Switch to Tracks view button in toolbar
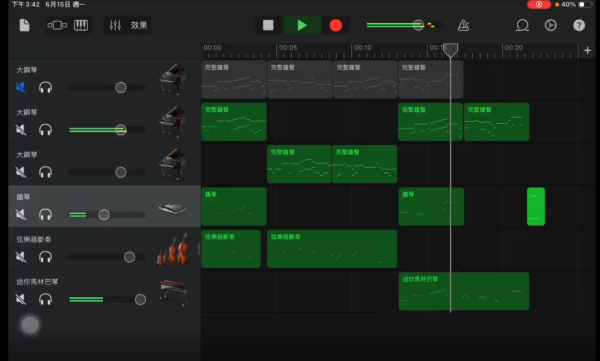Viewport: 600px width, 361px height. [57, 26]
